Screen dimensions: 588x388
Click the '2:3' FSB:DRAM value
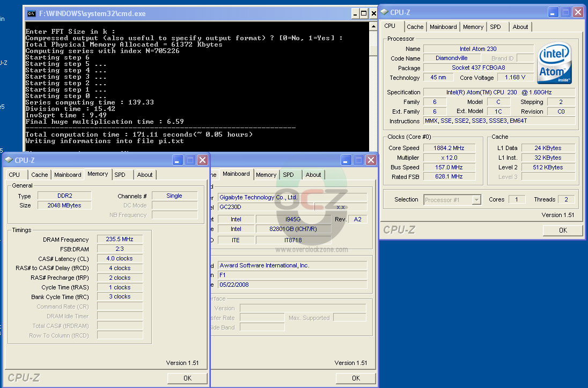click(x=120, y=249)
